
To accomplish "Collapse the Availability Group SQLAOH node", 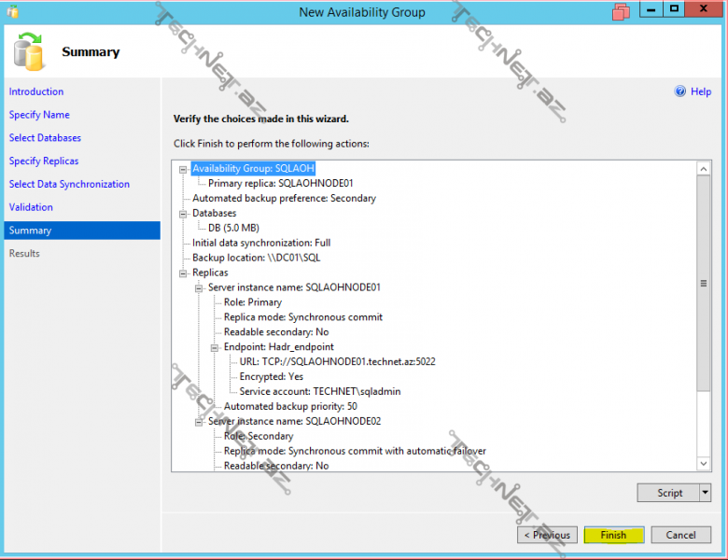I will point(184,169).
